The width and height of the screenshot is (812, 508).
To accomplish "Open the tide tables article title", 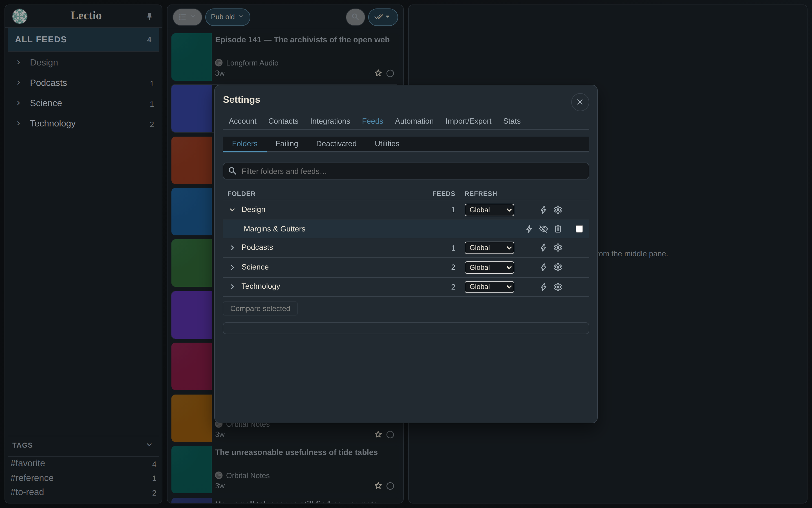I will (296, 452).
